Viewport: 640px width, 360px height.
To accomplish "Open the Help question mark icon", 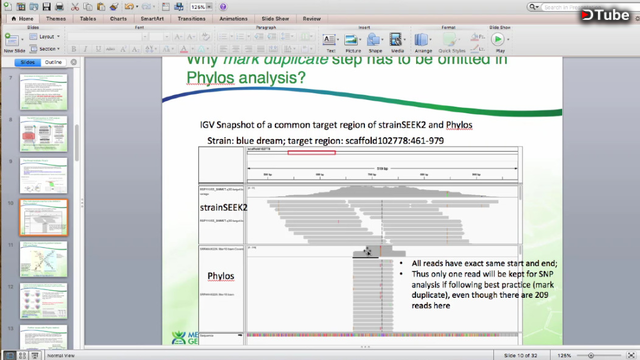I will coord(223,7).
